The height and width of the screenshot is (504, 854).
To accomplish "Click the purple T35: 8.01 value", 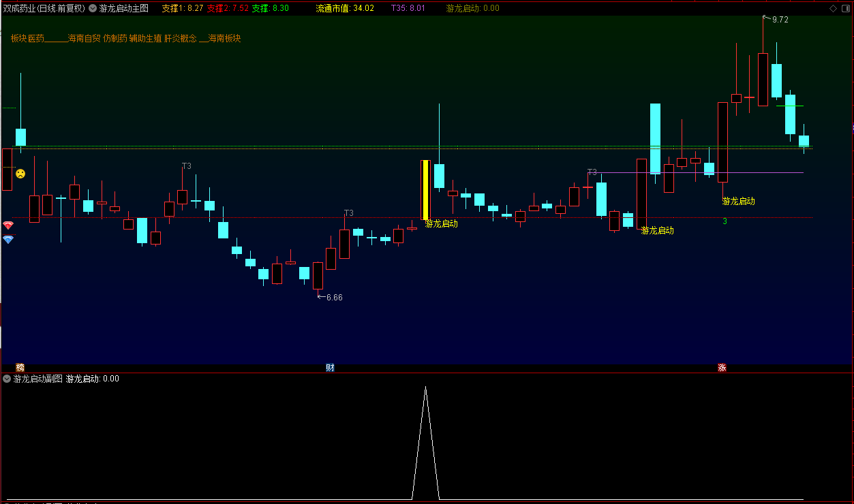I will pyautogui.click(x=408, y=8).
